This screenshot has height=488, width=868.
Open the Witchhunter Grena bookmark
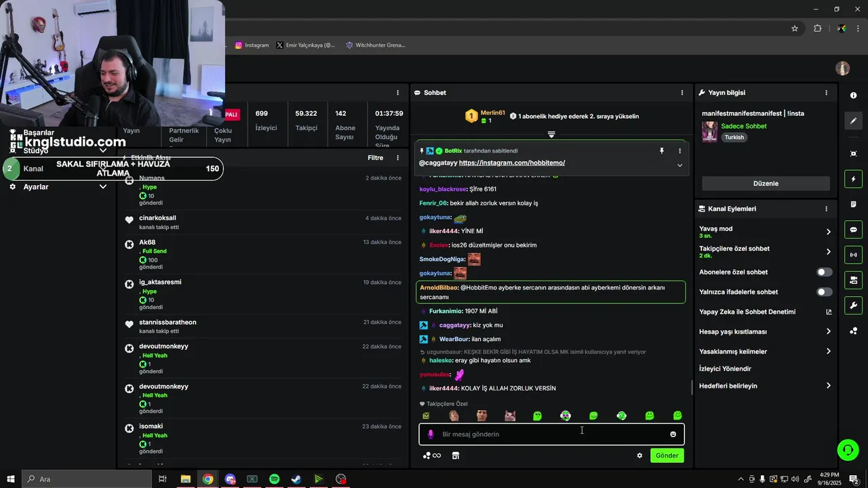point(376,45)
